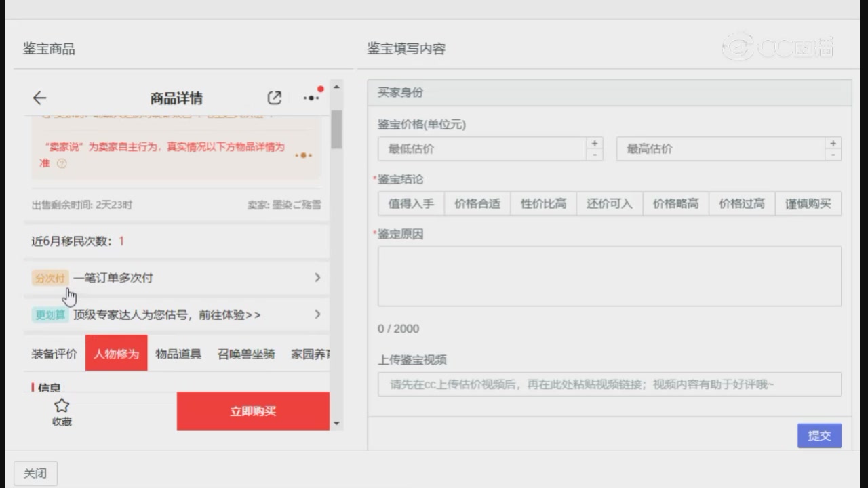The width and height of the screenshot is (868, 488).
Task: Collapse the 买家身份 section header
Action: click(x=610, y=93)
